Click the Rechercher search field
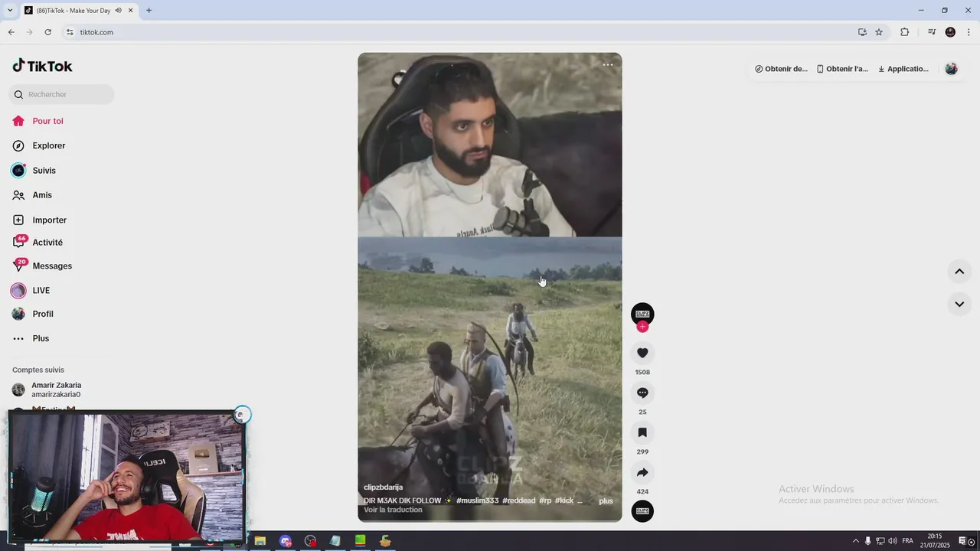The width and height of the screenshot is (980, 551). 61,94
